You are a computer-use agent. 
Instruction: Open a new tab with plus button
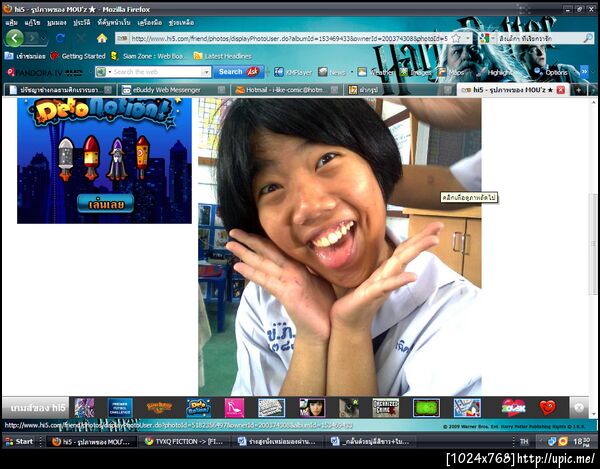tap(579, 90)
